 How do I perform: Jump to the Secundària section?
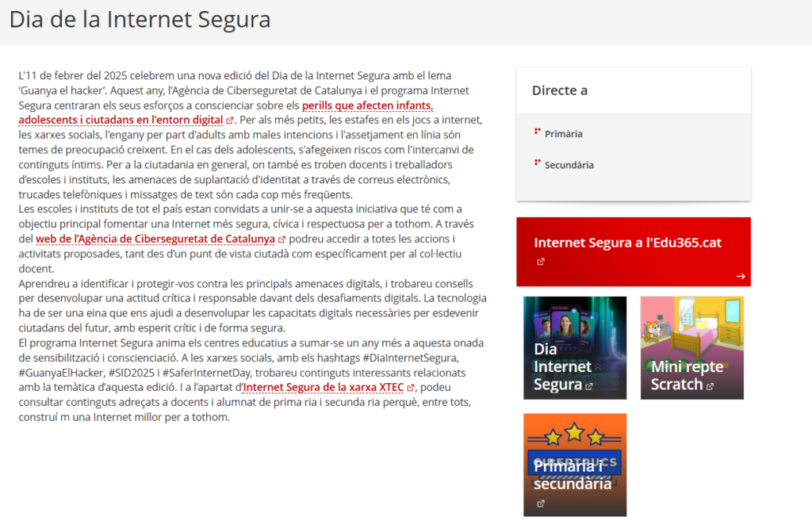pos(569,165)
